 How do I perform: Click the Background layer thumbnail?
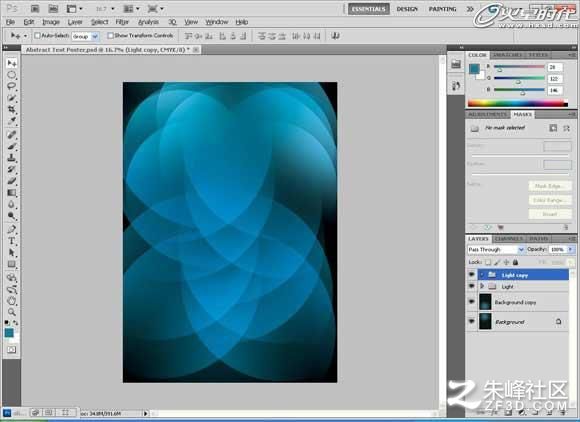(485, 321)
